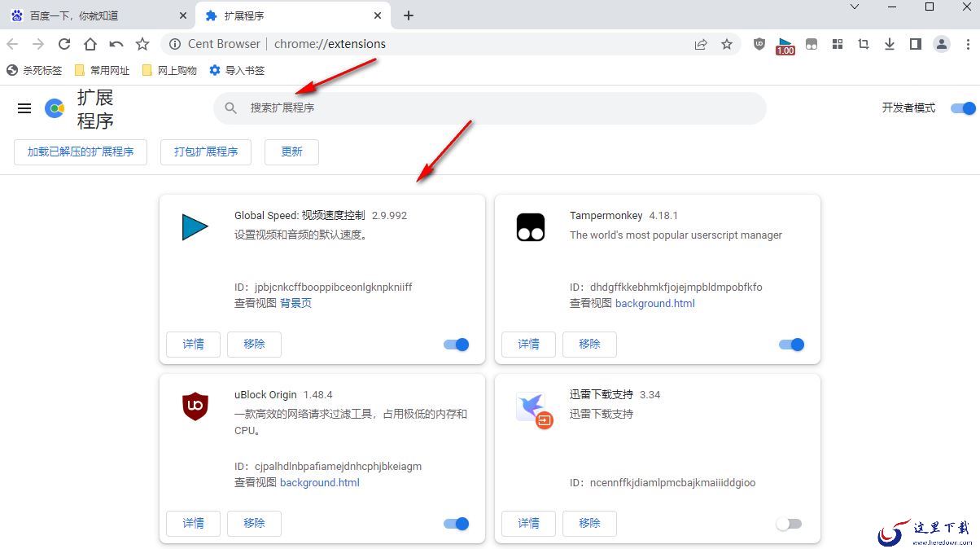980x549 pixels.
Task: Click 打包扩展程序 button
Action: coord(206,152)
